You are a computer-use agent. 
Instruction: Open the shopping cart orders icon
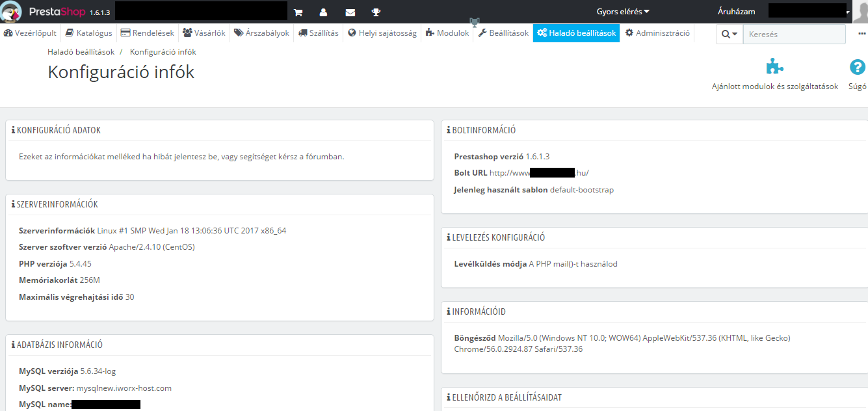click(x=298, y=12)
